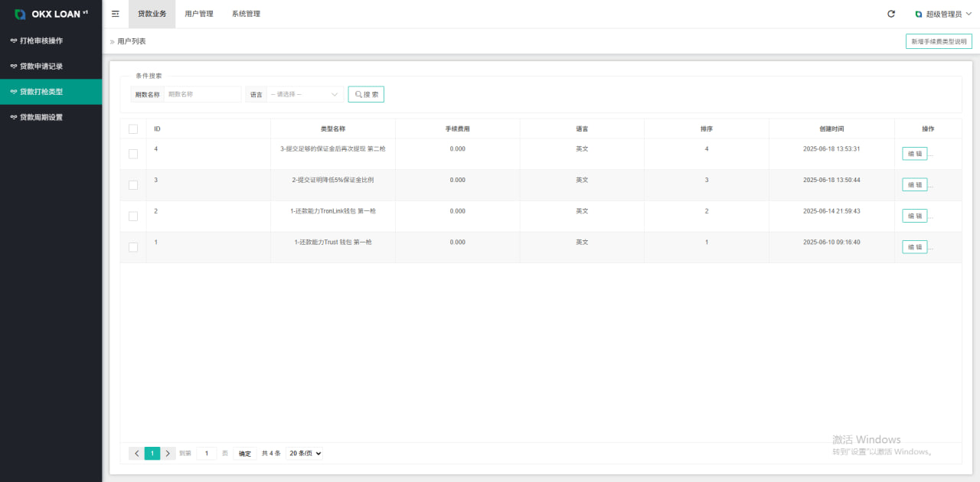Screen dimensions: 980x482
Task: Click the date 2025-06-10 09:16:40
Action: point(831,242)
